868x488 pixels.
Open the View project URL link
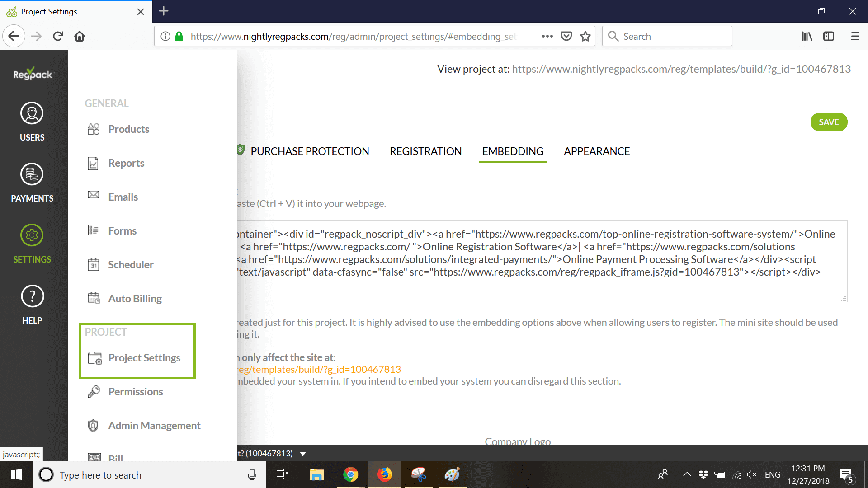point(681,69)
